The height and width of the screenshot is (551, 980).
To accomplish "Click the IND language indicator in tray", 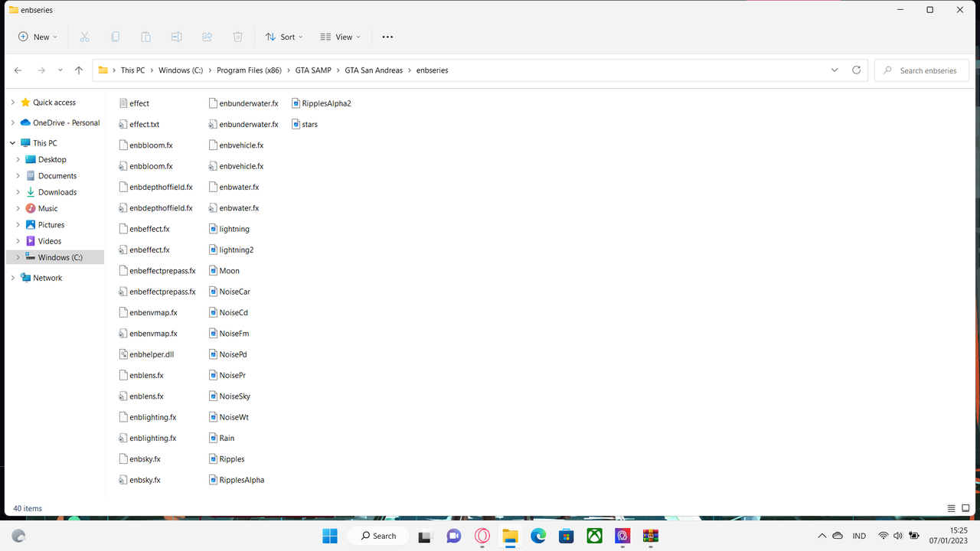I will 859,536.
